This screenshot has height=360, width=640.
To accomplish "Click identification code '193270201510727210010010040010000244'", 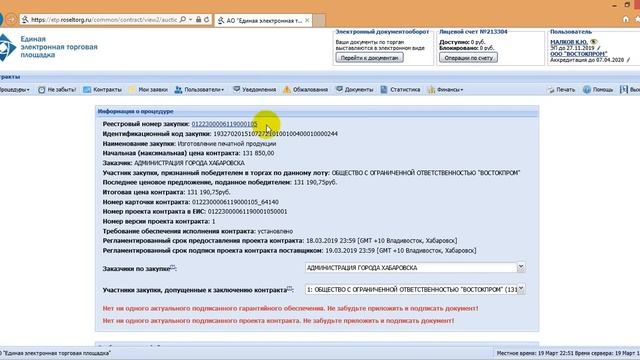I will tap(276, 133).
